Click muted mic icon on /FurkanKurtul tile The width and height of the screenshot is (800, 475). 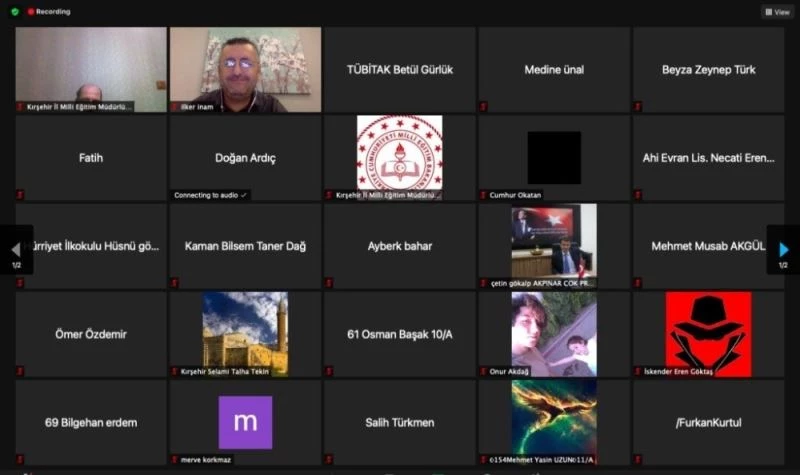(x=638, y=459)
